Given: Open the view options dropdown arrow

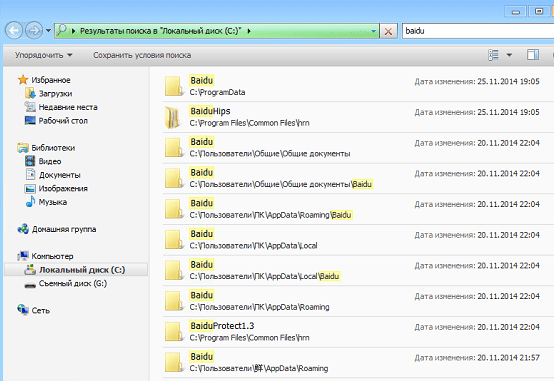Looking at the screenshot, I should click(x=509, y=55).
